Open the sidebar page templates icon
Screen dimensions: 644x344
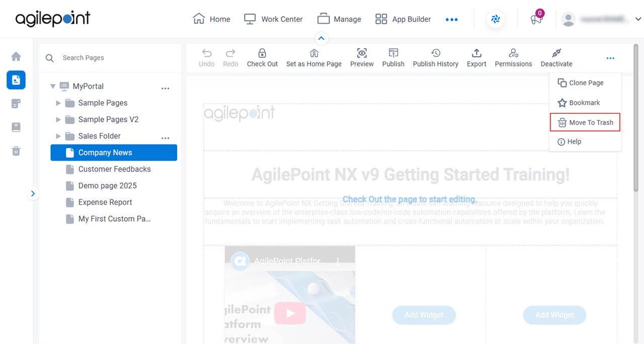(x=16, y=104)
